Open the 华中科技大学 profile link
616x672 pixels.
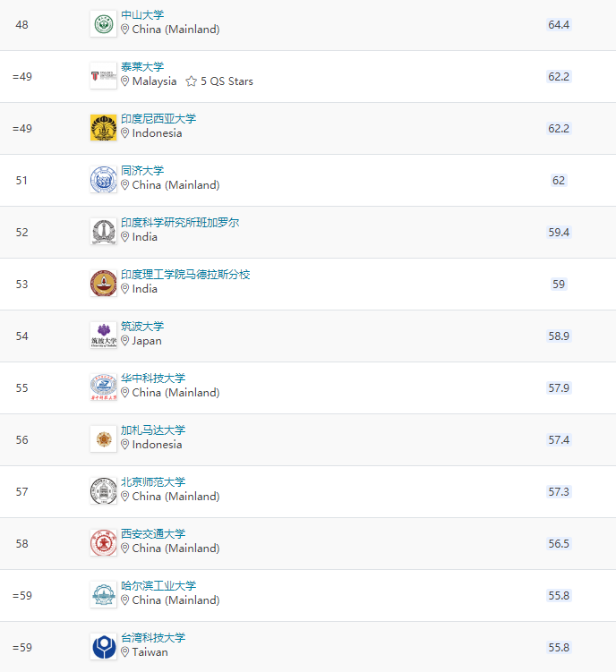click(x=153, y=379)
